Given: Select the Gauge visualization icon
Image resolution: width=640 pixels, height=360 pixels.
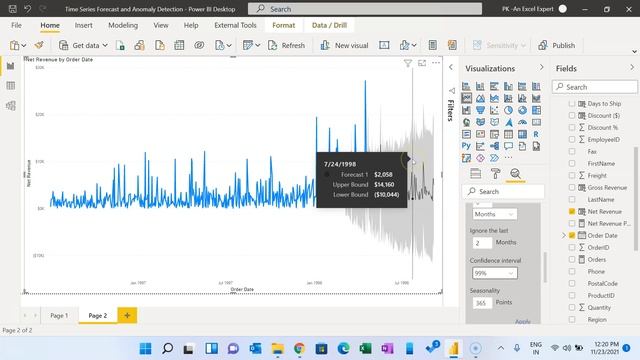Looking at the screenshot, I should [522, 122].
